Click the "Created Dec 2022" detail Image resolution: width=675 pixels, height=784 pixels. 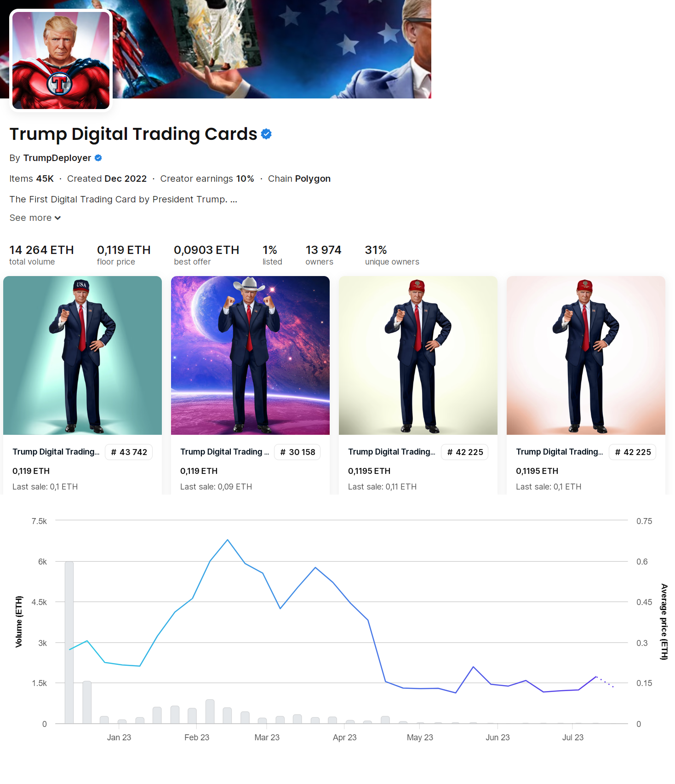coord(107,179)
